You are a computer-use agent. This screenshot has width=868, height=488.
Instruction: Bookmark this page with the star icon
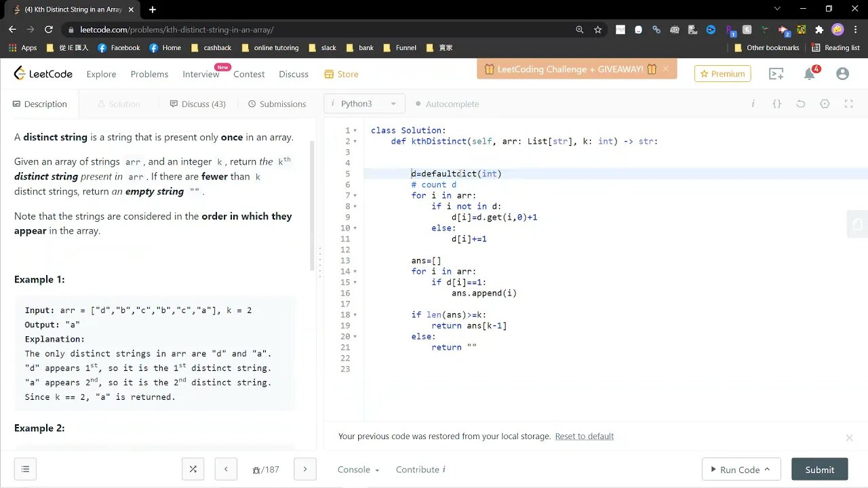point(597,30)
